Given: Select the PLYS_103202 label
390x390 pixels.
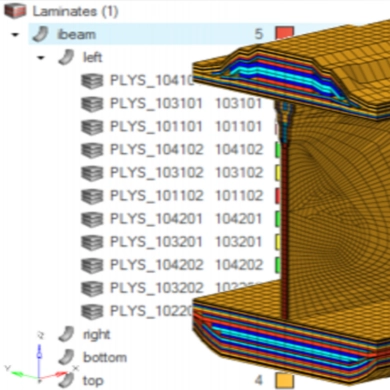Looking at the screenshot, I should (157, 288).
